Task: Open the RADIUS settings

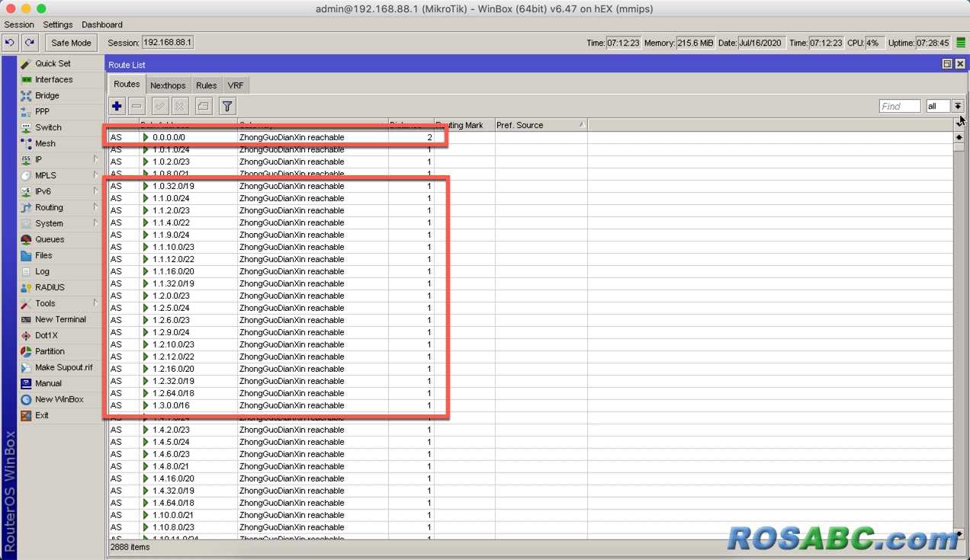Action: coord(50,288)
